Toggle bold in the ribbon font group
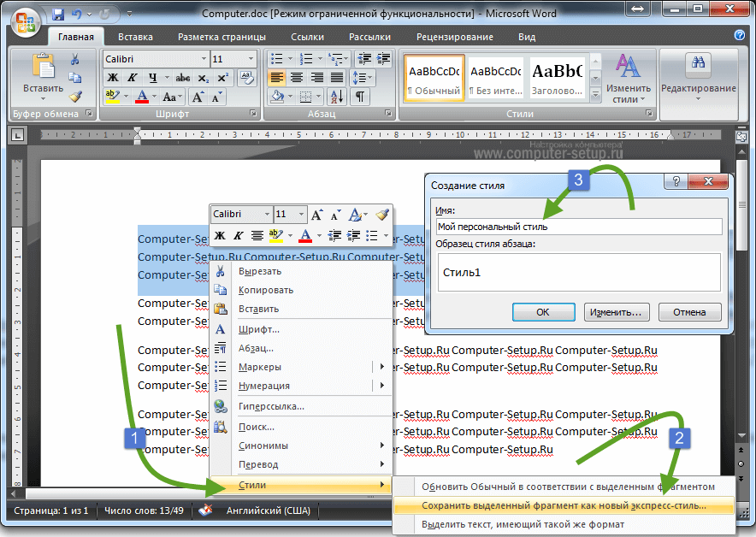The height and width of the screenshot is (537, 756). [x=113, y=78]
